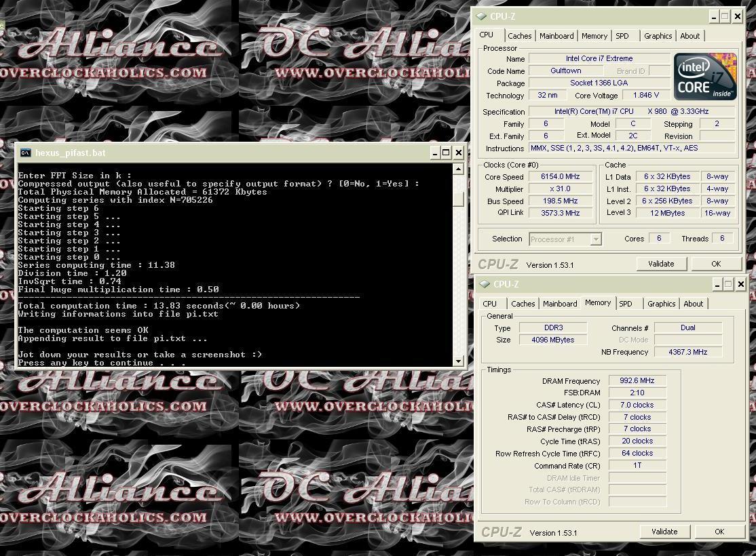Select the CPU tab in the top CPU-Z window
Screen dimensions: 756x556
point(487,35)
